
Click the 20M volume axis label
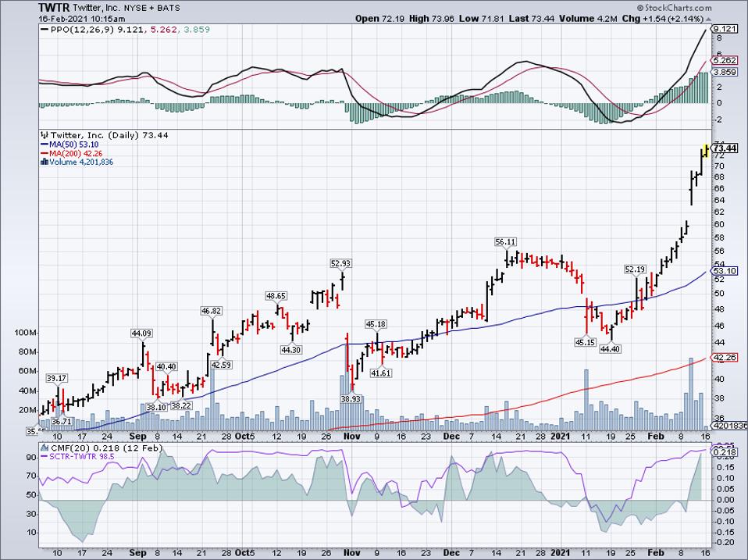[27, 410]
